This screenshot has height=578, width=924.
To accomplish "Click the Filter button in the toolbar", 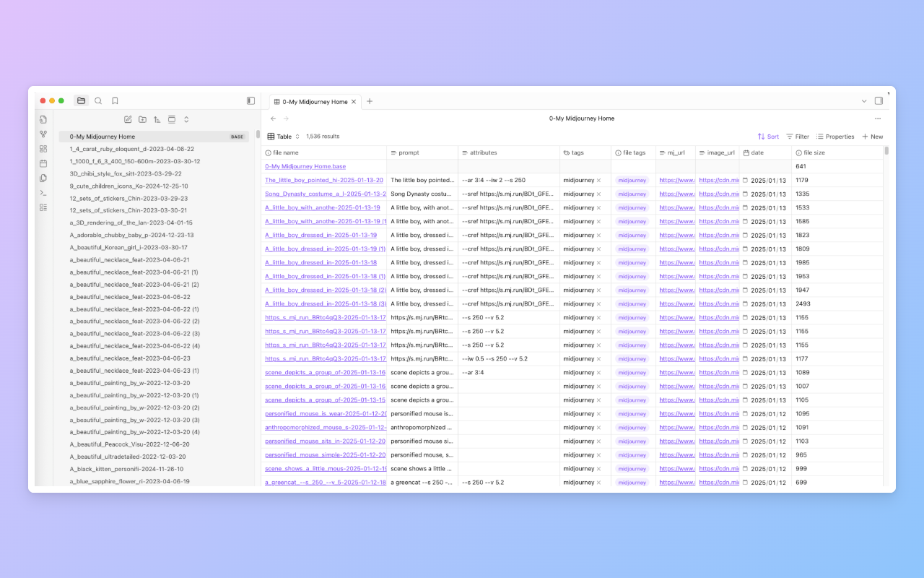I will point(798,137).
